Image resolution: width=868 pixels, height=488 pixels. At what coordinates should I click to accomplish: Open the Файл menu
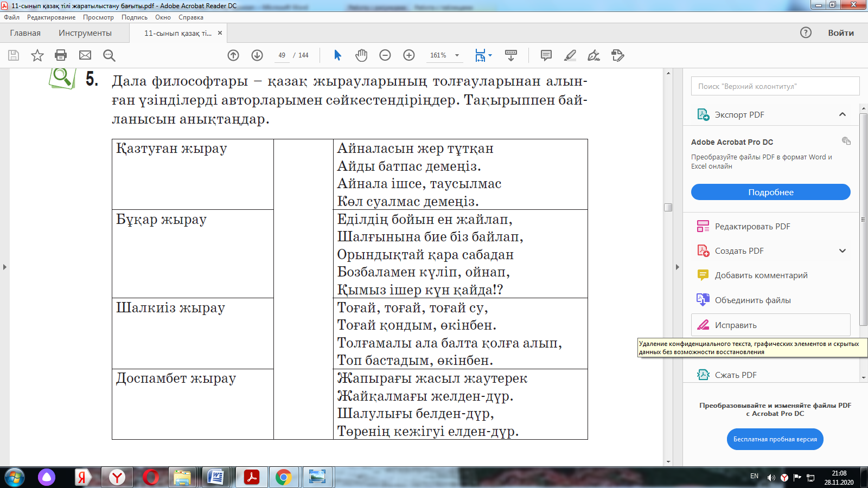[x=12, y=17]
